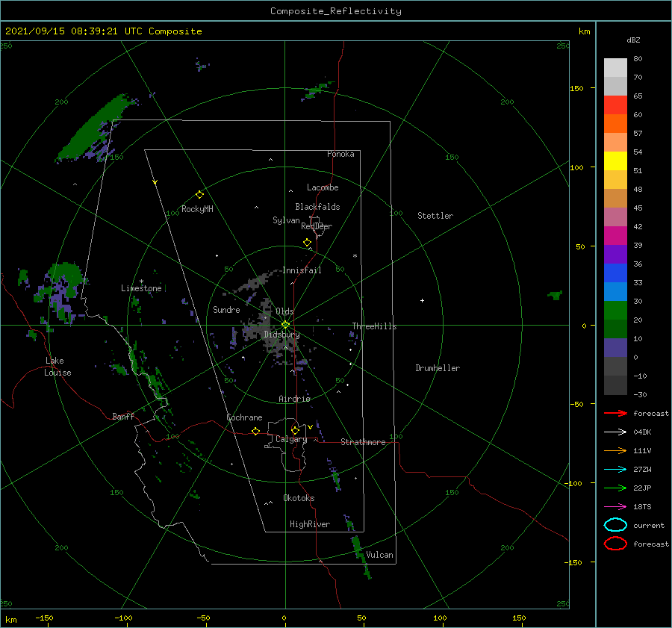This screenshot has width=672, height=628.
Task: Click the yellow diamond marker near RockyMH
Action: (199, 195)
